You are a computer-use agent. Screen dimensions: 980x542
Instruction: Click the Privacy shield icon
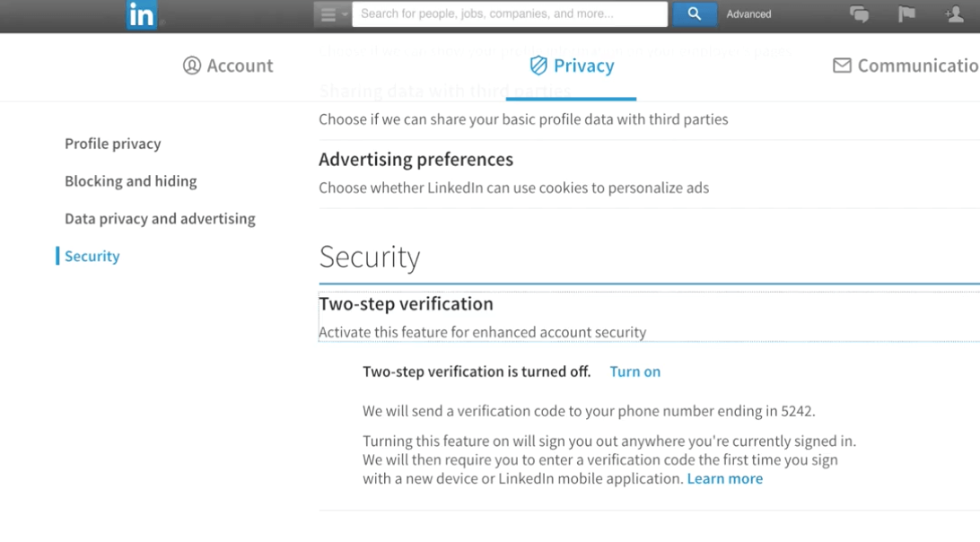point(538,66)
